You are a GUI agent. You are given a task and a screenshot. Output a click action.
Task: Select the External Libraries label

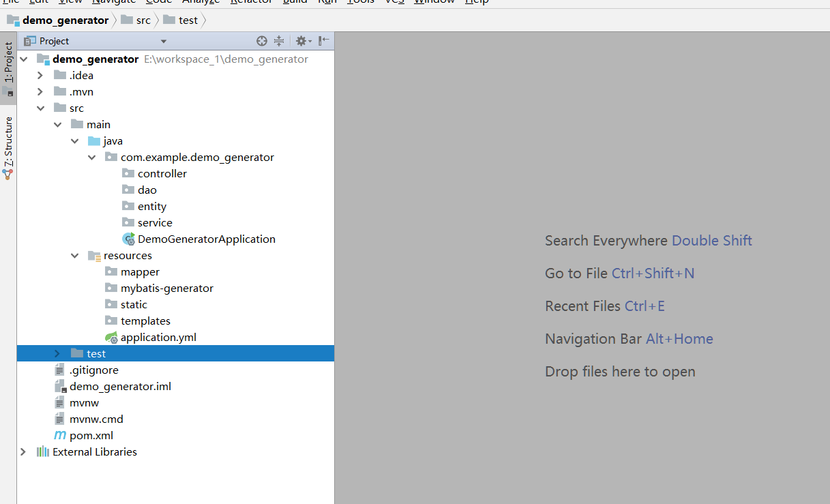point(95,451)
